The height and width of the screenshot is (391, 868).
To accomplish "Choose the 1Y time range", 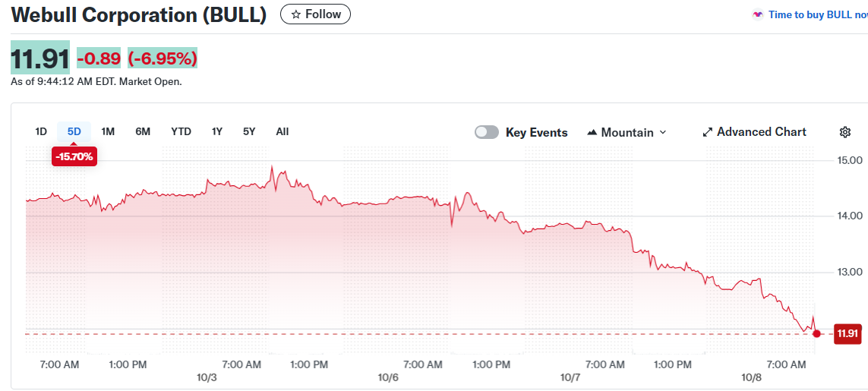I will pyautogui.click(x=217, y=131).
